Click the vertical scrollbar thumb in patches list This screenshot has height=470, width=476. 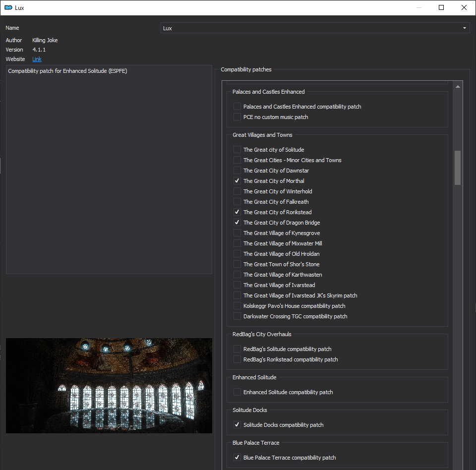(458, 168)
